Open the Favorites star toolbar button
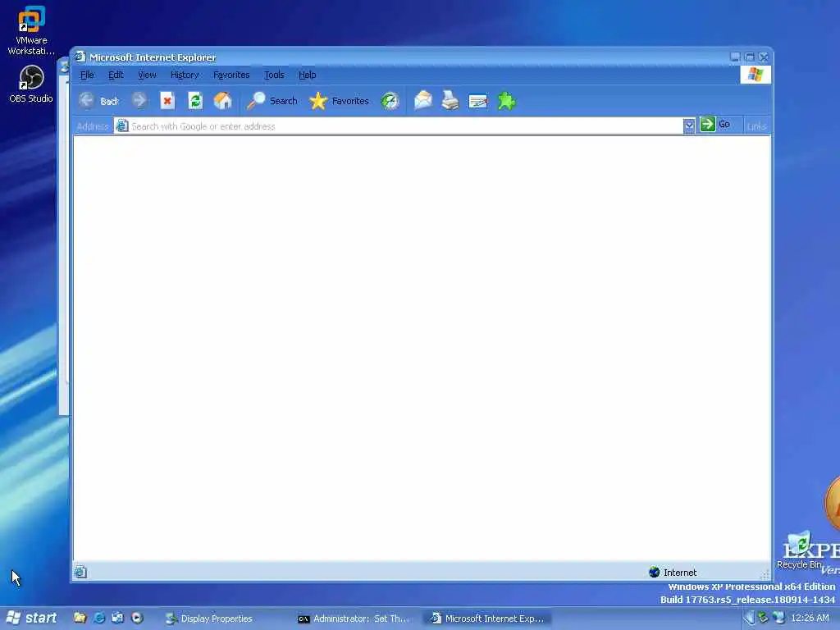 (339, 101)
